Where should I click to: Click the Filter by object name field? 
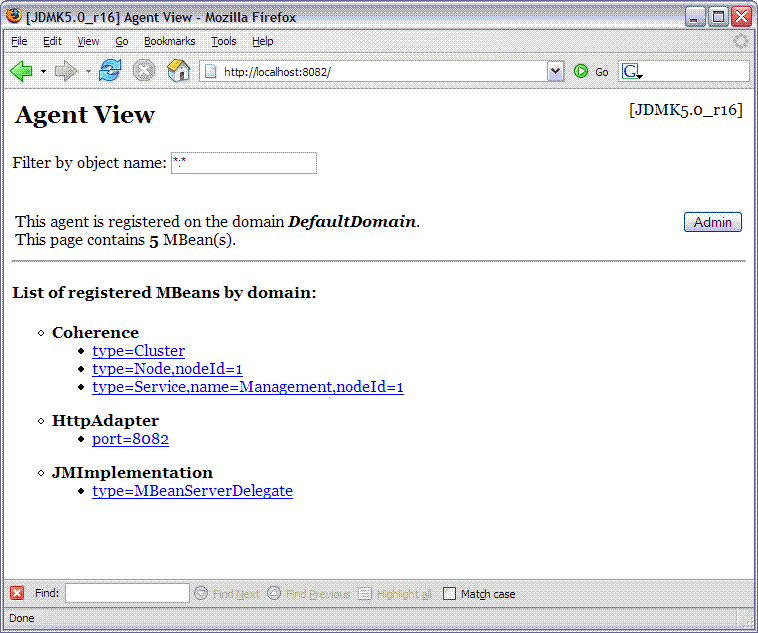(244, 163)
